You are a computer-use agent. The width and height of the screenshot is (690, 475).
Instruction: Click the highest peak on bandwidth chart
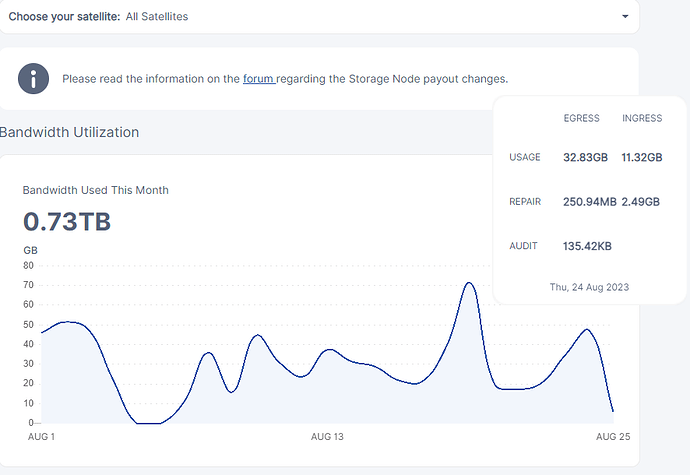point(468,283)
